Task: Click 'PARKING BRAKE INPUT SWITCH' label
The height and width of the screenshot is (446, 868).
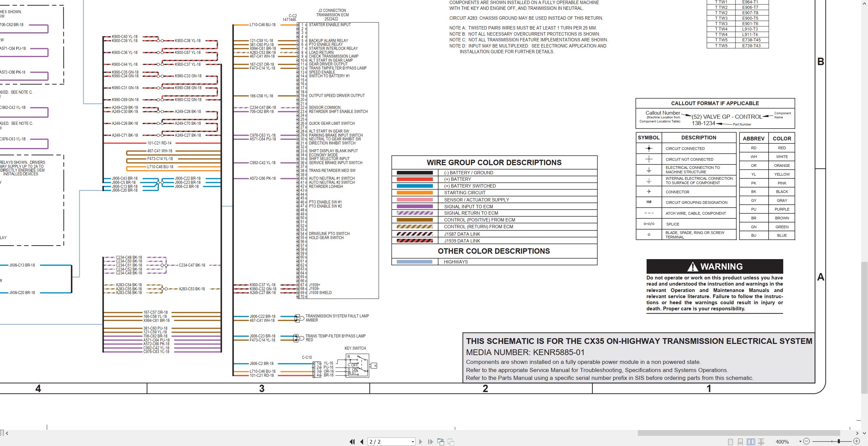Action: tap(336, 135)
